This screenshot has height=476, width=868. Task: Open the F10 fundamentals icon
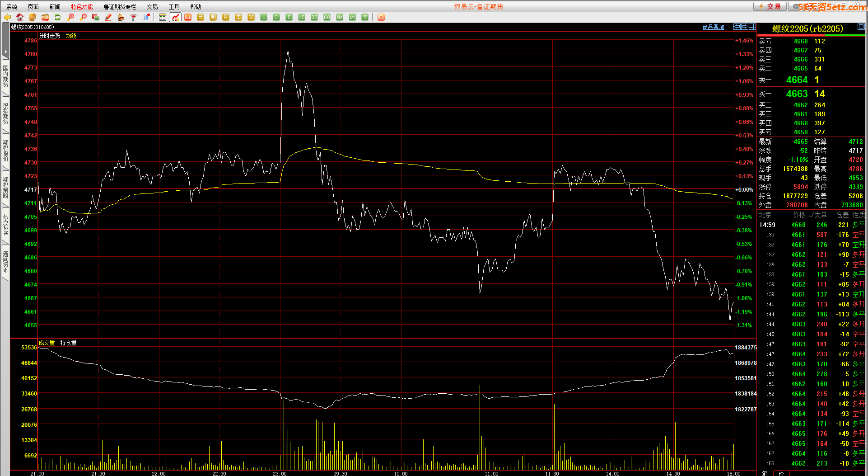(x=45, y=17)
